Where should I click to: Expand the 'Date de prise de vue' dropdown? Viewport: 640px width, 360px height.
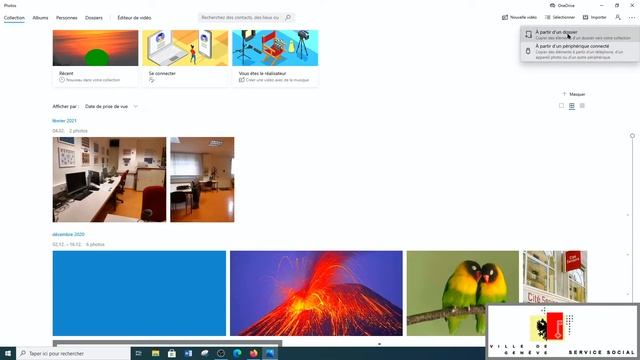(111, 107)
